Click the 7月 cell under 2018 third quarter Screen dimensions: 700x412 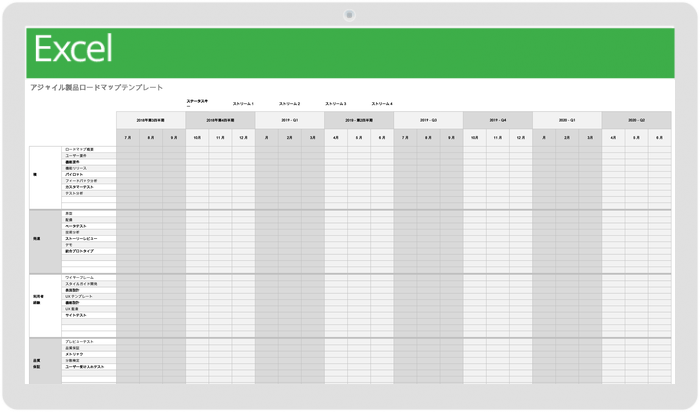[x=128, y=137]
